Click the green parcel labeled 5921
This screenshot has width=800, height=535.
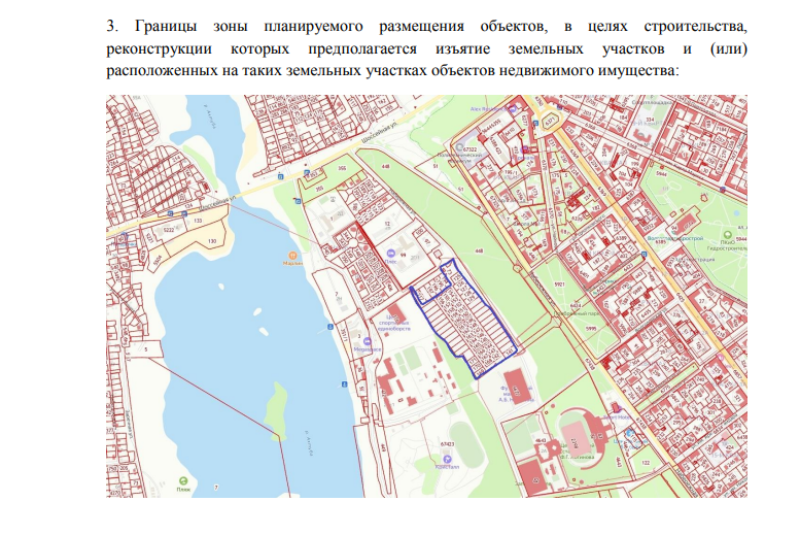[559, 284]
